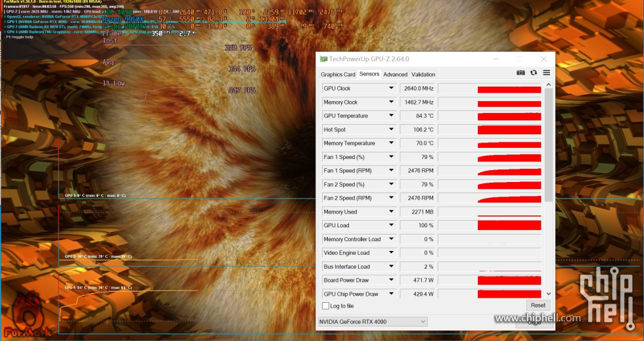Click the 84.3 °C GPU Temperature value
This screenshot has height=341, width=644.
coord(418,116)
